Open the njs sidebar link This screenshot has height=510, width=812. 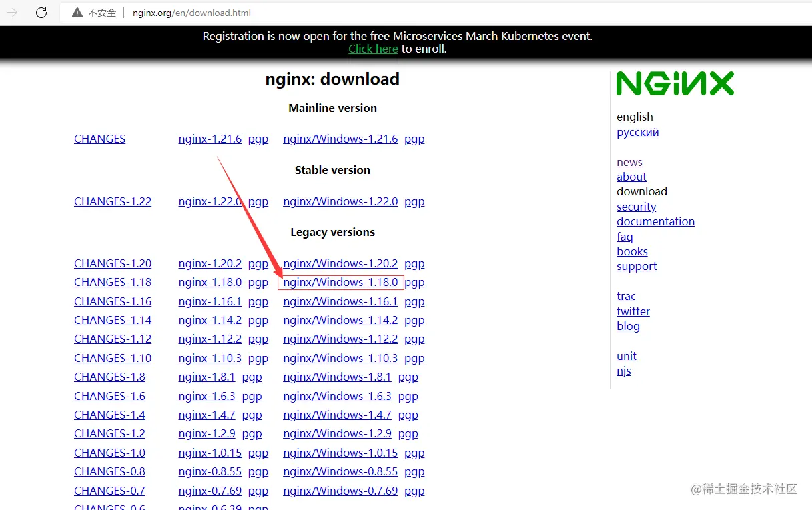[x=624, y=371]
